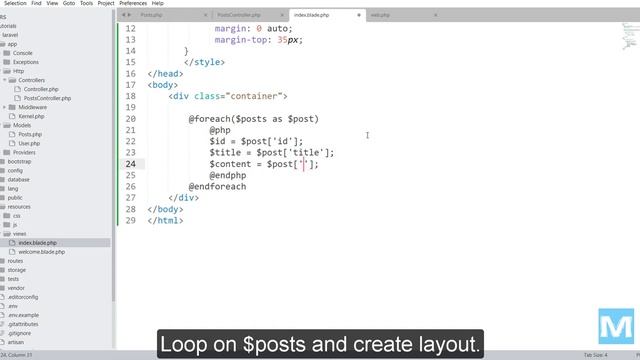640x360 pixels.
Task: Collapse the Controllers folder arrow
Action: (5, 80)
